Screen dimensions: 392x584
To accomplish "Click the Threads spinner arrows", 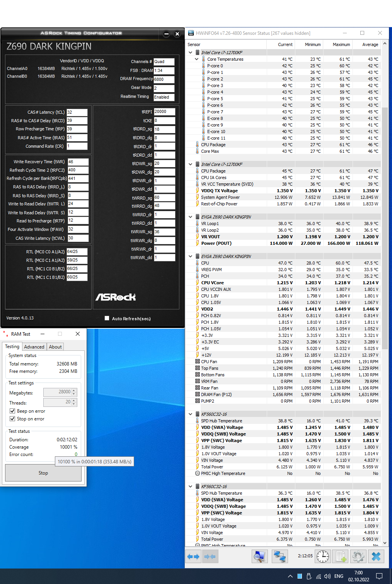I will click(74, 402).
